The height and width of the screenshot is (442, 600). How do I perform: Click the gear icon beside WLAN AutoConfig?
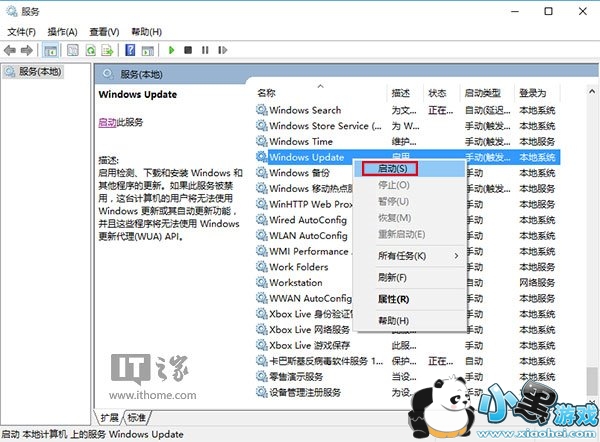[262, 235]
